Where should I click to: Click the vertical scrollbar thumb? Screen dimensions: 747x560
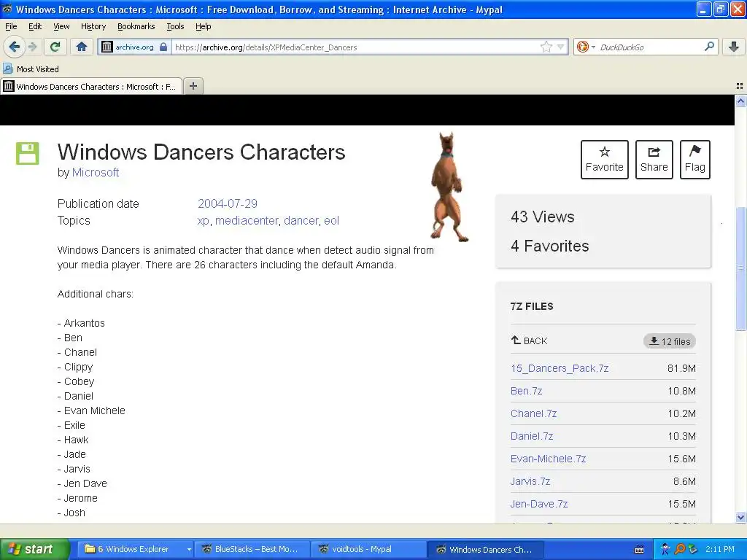pyautogui.click(x=740, y=268)
